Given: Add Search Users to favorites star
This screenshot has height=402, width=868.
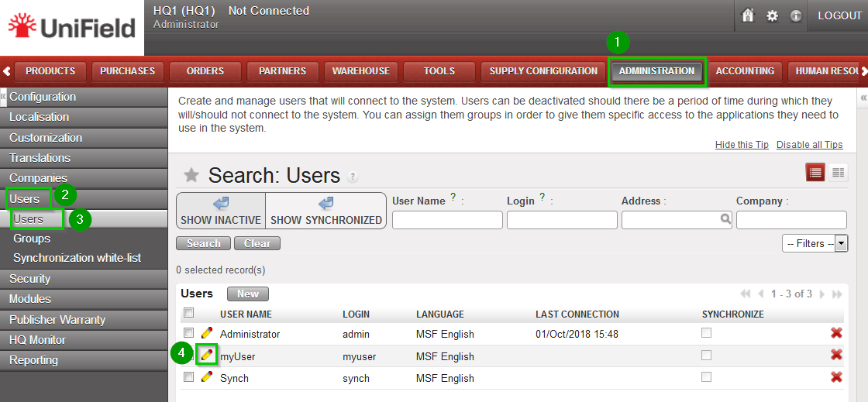Looking at the screenshot, I should tap(191, 175).
